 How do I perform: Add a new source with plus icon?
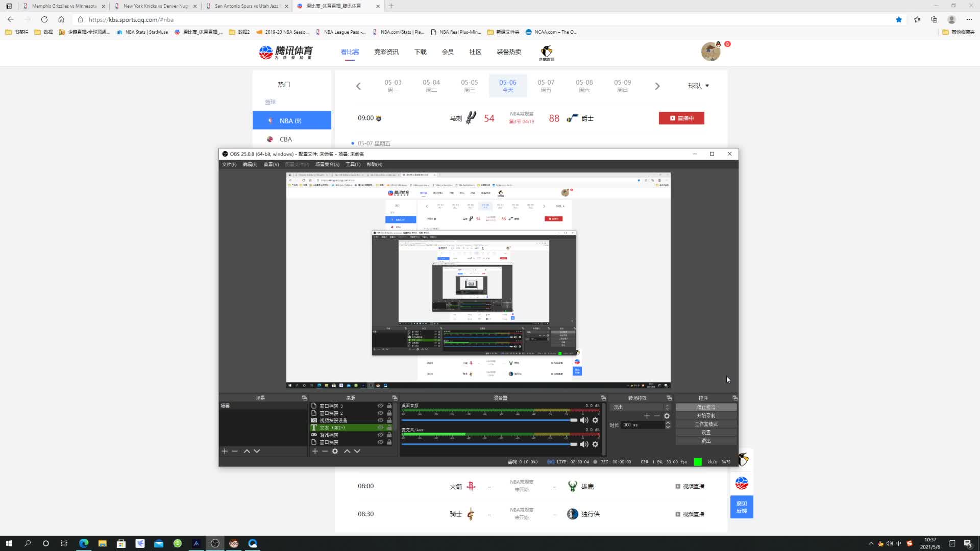315,451
